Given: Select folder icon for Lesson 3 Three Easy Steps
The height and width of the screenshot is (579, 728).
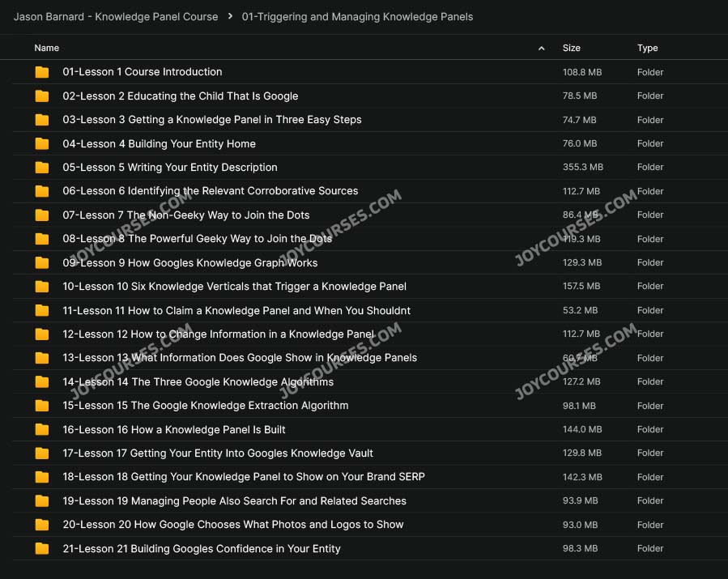Looking at the screenshot, I should pyautogui.click(x=42, y=120).
